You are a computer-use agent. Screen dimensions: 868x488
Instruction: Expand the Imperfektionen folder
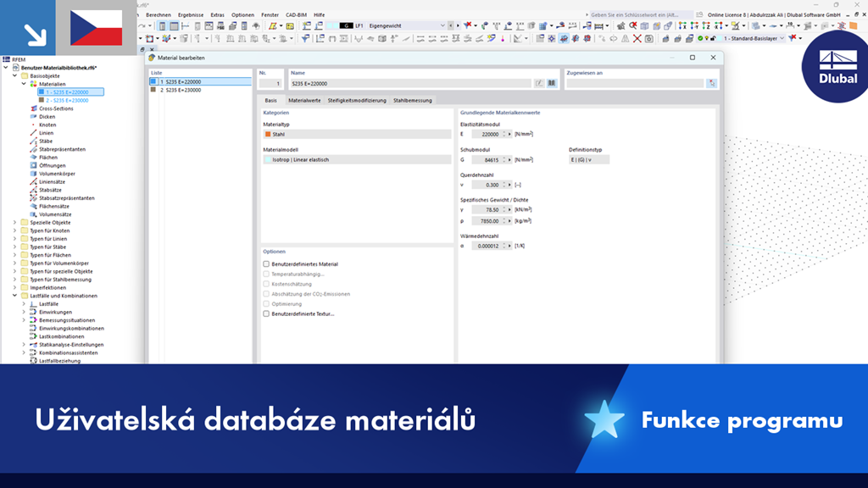tap(15, 288)
